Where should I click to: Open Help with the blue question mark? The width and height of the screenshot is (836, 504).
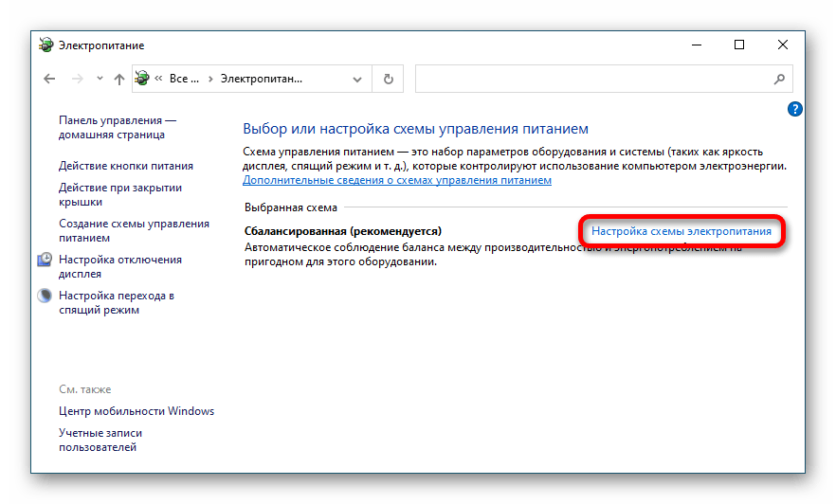[x=795, y=109]
